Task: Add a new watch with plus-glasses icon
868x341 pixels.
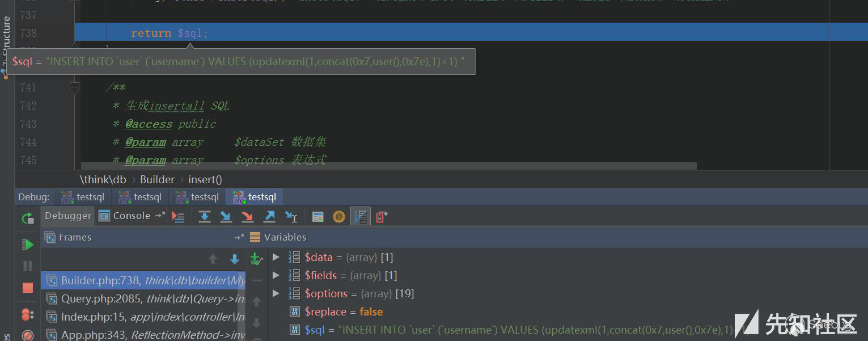Action: [x=256, y=259]
